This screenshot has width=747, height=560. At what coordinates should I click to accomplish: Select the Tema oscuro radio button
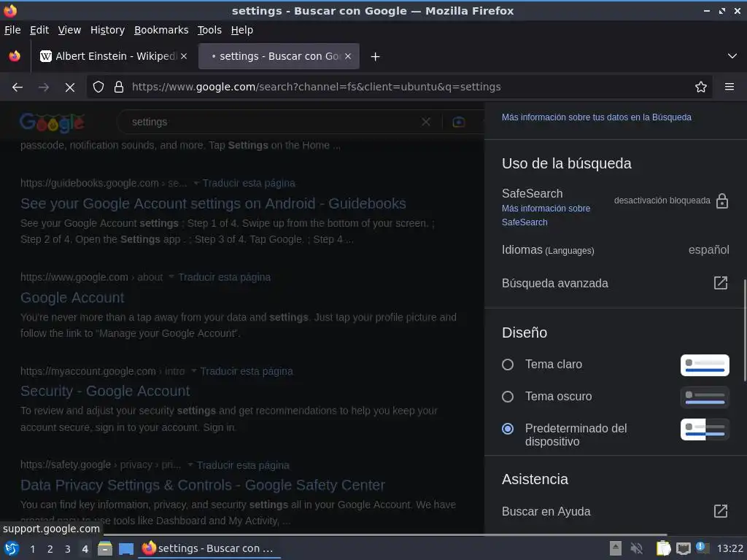point(508,397)
